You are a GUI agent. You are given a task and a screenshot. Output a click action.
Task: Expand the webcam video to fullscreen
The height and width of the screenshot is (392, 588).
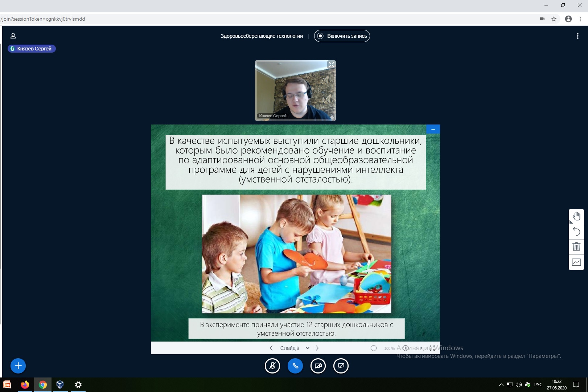click(331, 65)
